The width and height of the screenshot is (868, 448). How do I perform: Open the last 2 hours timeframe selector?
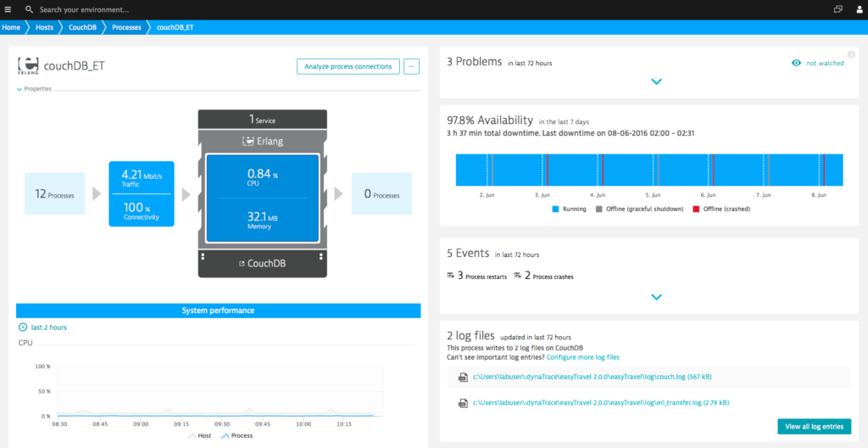42,328
